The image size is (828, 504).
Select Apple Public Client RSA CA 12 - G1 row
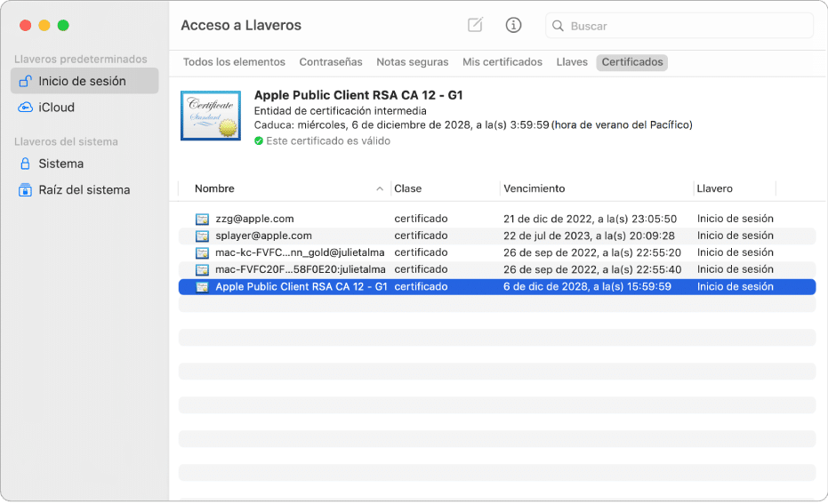tap(497, 286)
